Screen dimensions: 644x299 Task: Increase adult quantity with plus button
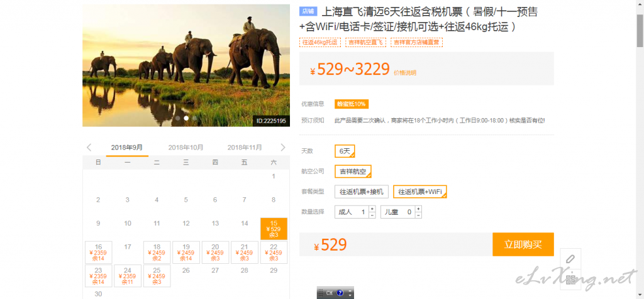(372, 209)
